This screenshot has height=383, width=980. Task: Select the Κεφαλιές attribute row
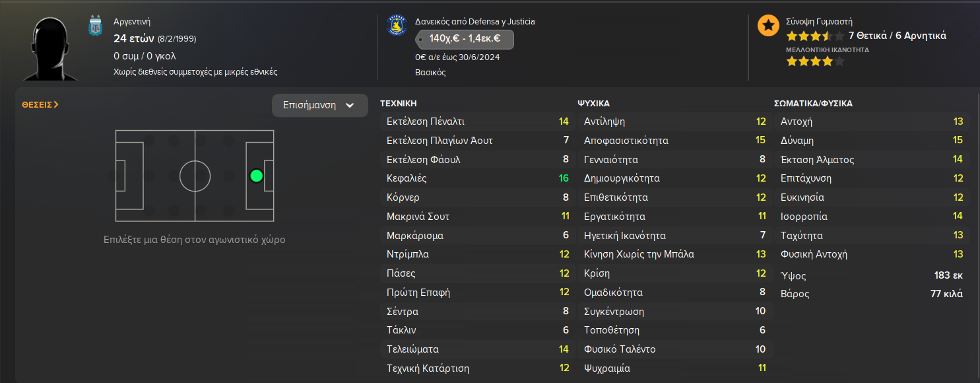476,178
